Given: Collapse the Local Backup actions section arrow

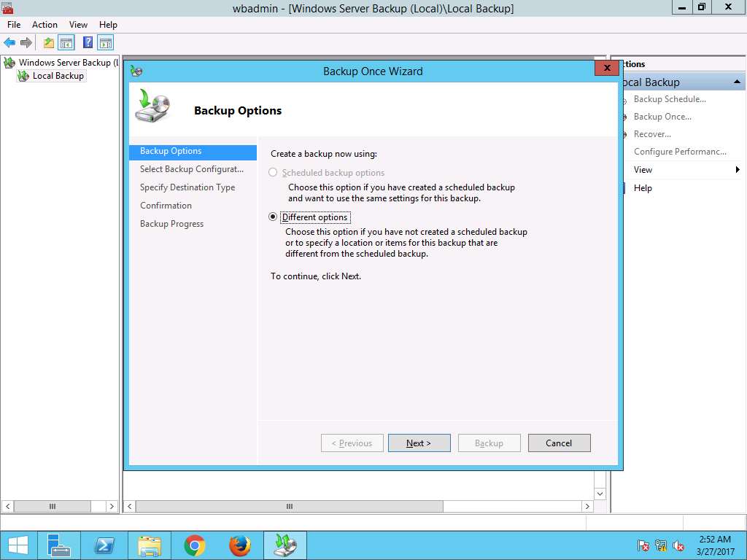Looking at the screenshot, I should 737,82.
